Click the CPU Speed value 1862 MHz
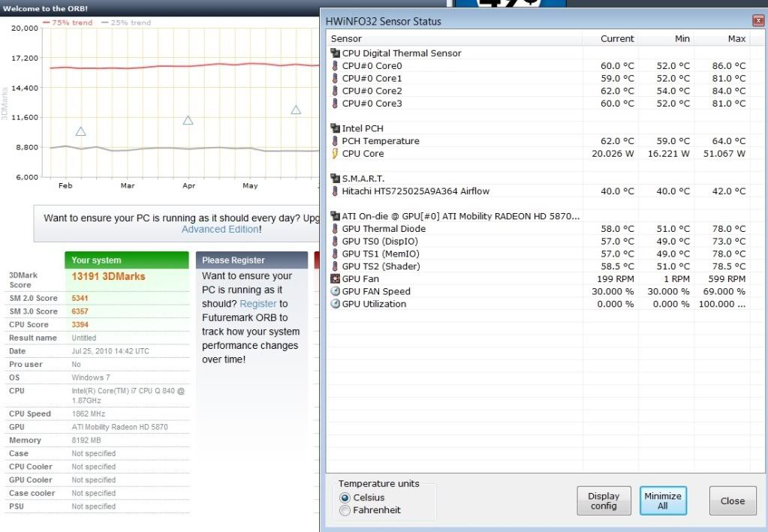Image resolution: width=768 pixels, height=532 pixels. pos(88,413)
